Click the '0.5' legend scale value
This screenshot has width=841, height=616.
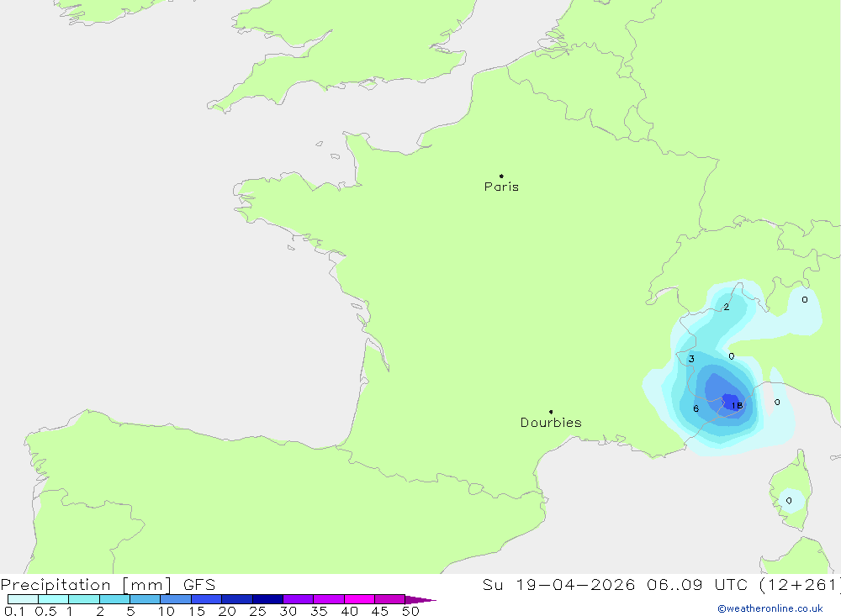[45, 611]
